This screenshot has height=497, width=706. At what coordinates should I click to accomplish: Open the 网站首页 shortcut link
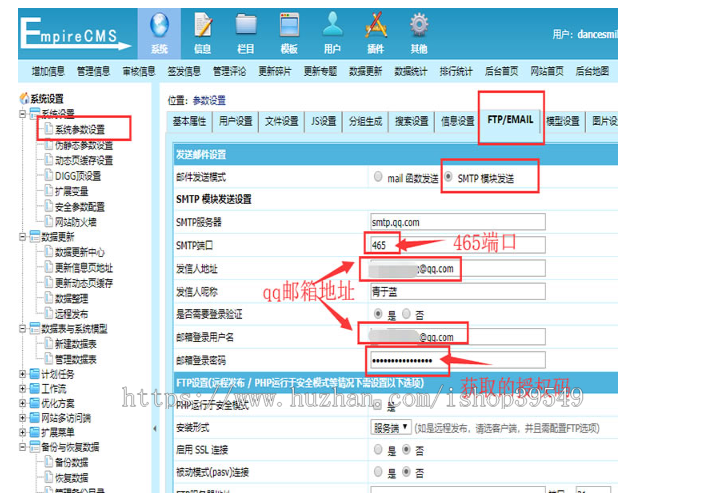pos(547,71)
